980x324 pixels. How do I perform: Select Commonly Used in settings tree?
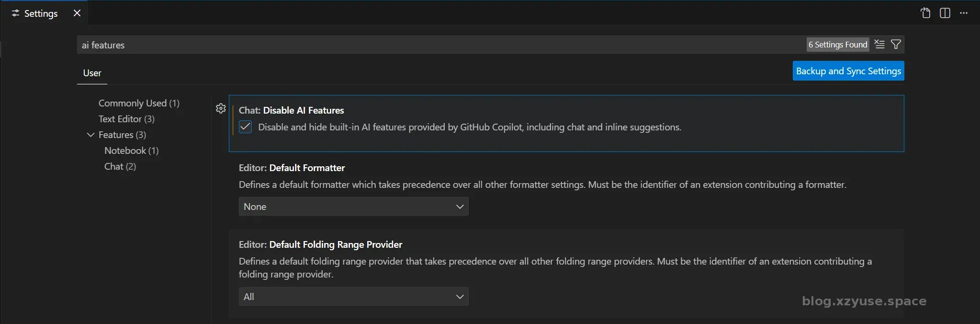pos(139,103)
